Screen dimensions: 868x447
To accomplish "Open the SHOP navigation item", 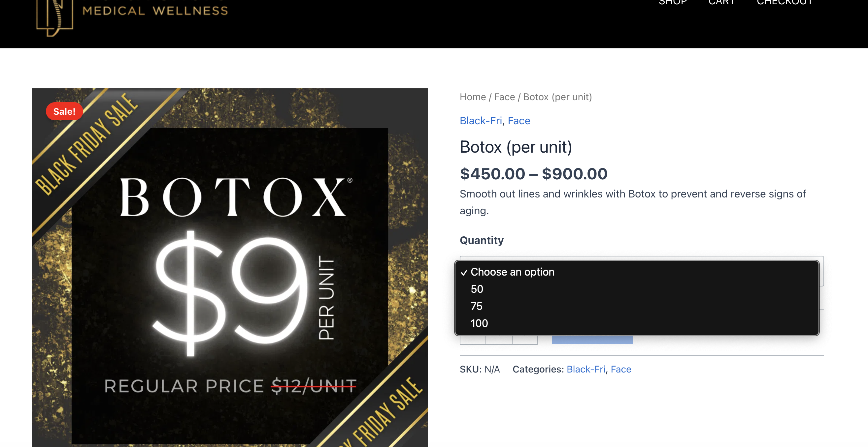I will 673,3.
